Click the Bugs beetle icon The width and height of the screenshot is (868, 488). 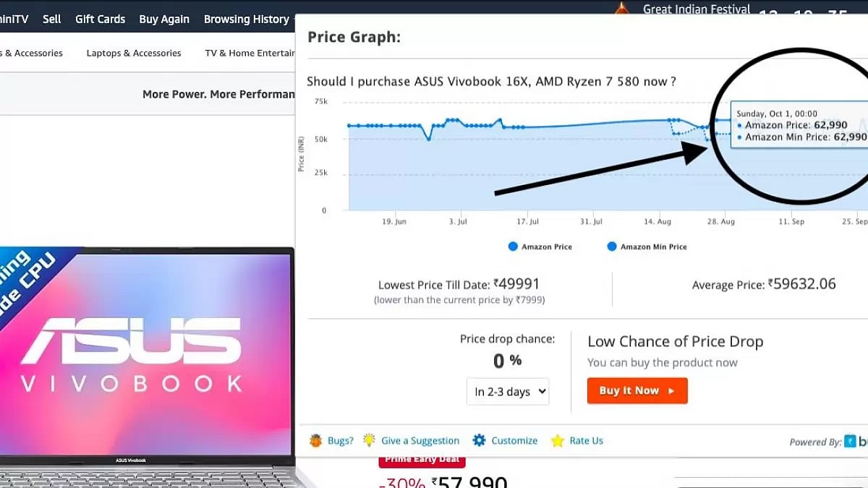point(315,440)
